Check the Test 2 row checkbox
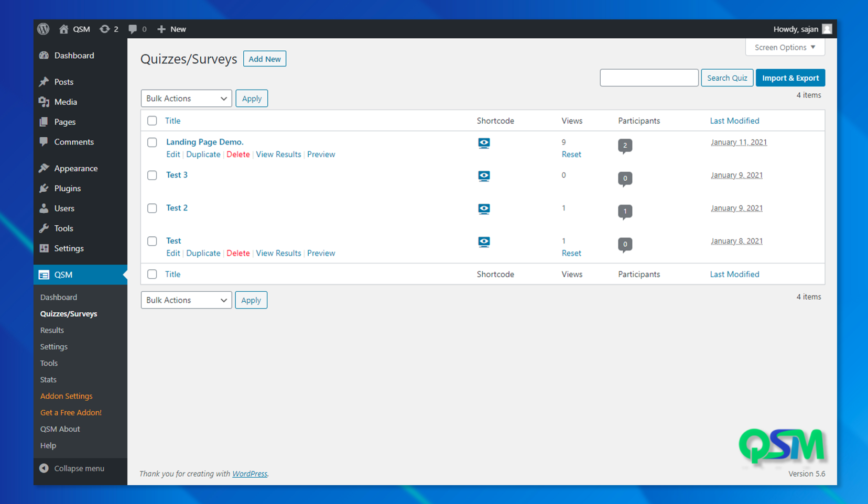The image size is (868, 504). (x=152, y=208)
